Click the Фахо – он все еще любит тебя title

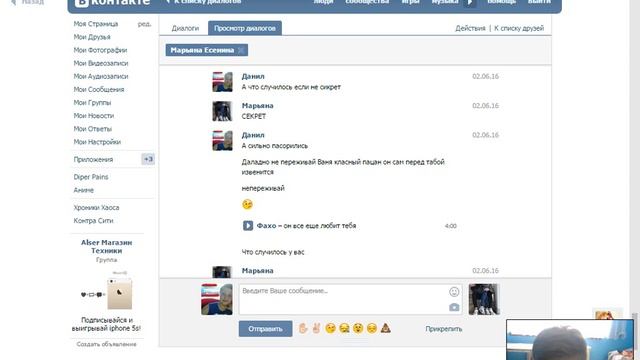306,226
